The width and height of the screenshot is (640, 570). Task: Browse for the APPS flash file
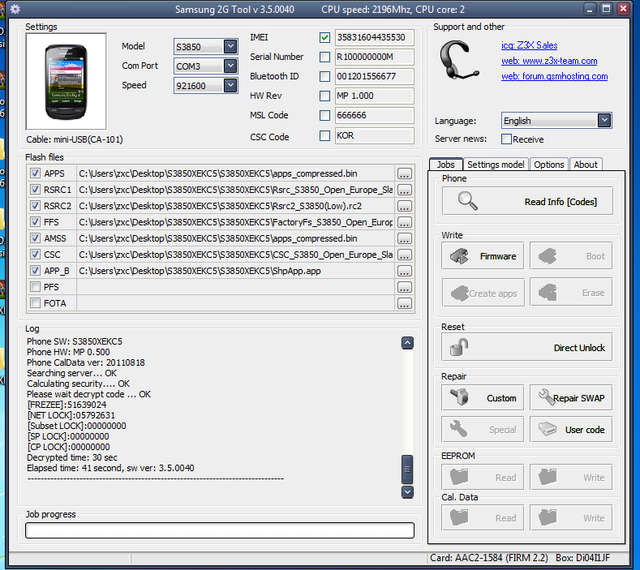[x=404, y=174]
